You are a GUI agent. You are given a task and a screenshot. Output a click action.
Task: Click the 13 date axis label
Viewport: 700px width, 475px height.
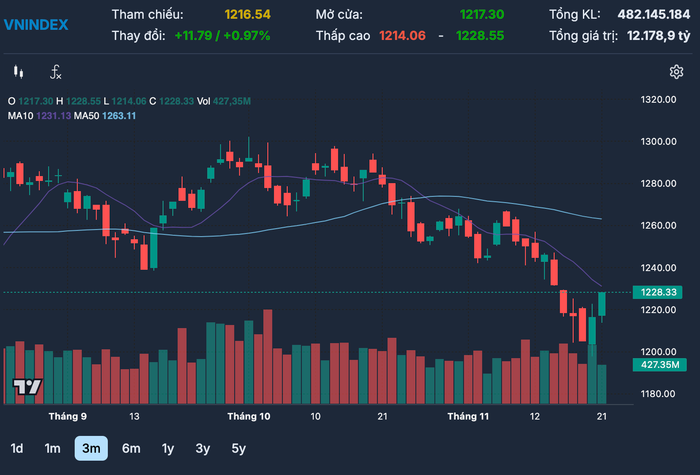click(x=134, y=417)
